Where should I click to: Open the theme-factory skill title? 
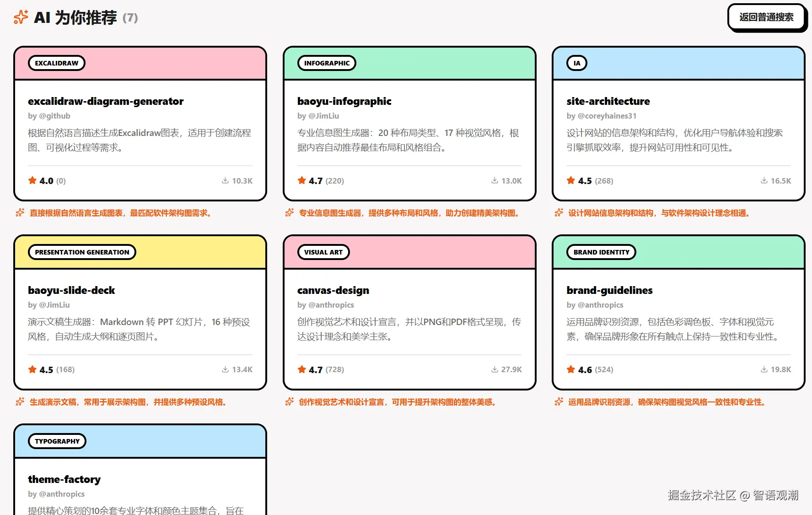[x=64, y=479]
